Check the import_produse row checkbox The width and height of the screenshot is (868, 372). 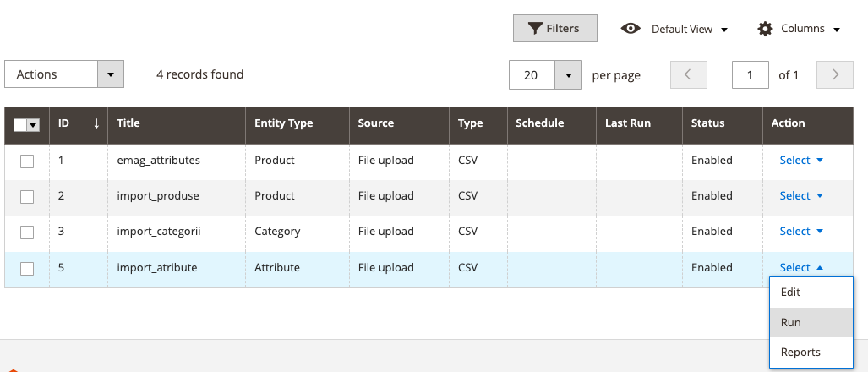[x=27, y=196]
